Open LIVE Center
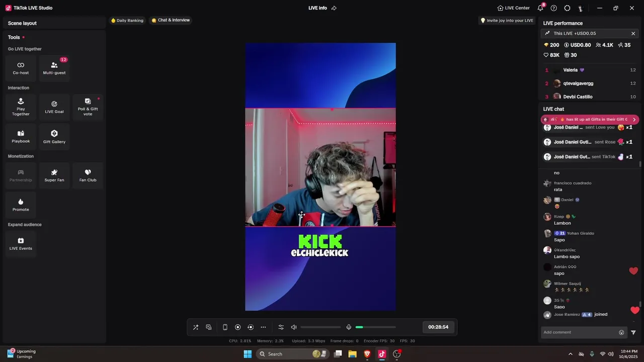This screenshot has height=362, width=644. pos(514,8)
